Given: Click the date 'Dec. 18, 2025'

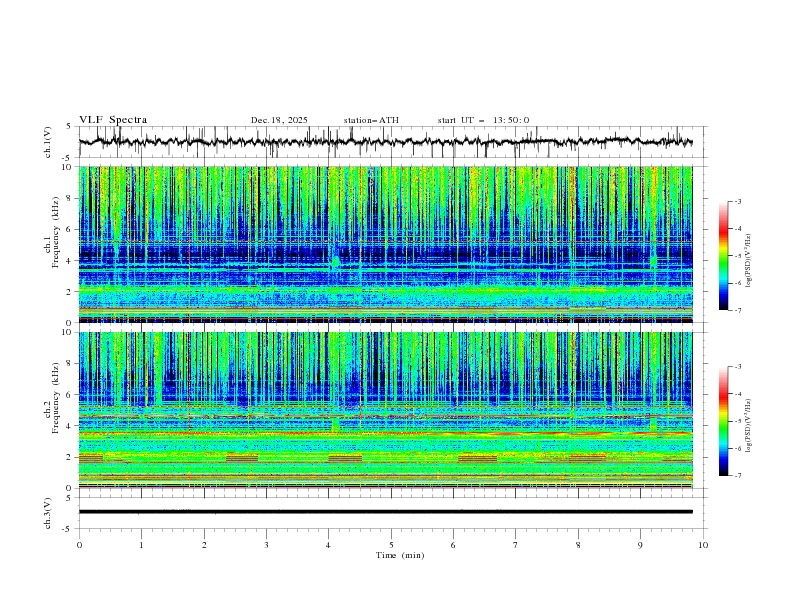Looking at the screenshot, I should [x=279, y=120].
